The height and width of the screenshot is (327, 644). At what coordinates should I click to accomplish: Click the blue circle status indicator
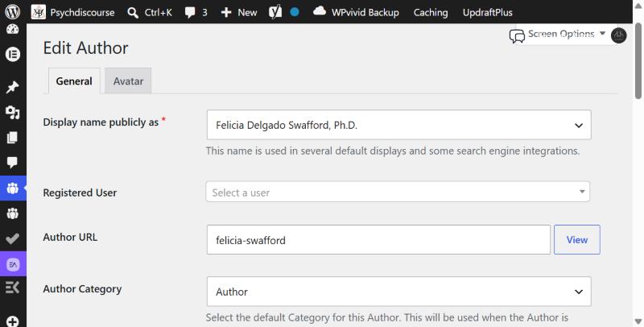tap(295, 12)
